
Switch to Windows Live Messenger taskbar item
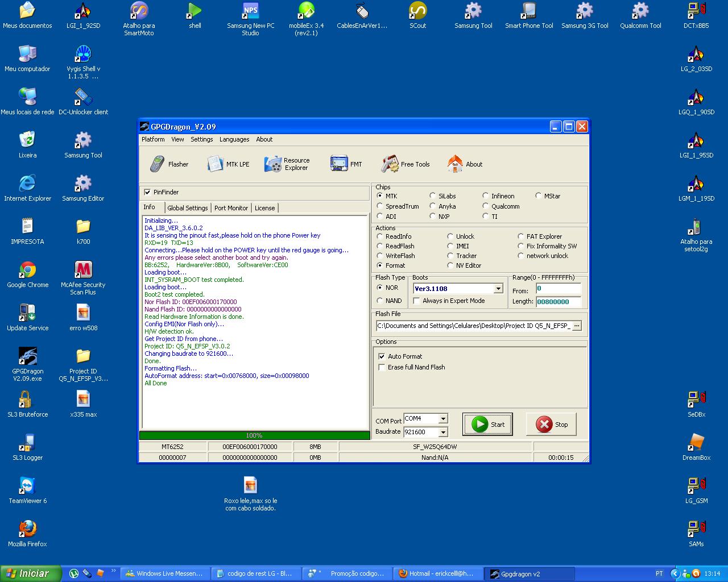pos(165,573)
